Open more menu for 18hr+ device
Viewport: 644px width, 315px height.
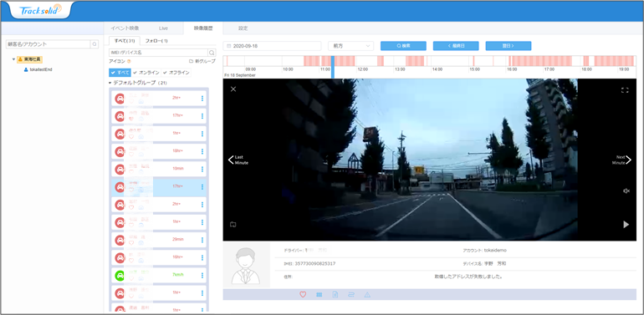point(202,151)
